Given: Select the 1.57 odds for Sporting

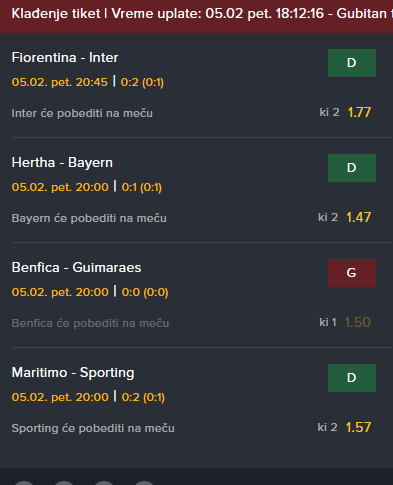Looking at the screenshot, I should click(358, 427).
